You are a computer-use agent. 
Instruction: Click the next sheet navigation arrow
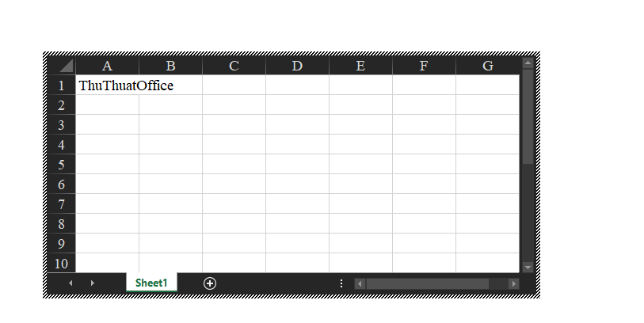(92, 283)
